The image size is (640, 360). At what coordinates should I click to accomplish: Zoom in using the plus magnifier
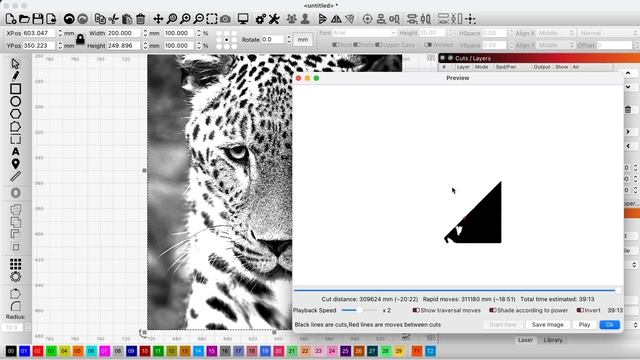185,19
